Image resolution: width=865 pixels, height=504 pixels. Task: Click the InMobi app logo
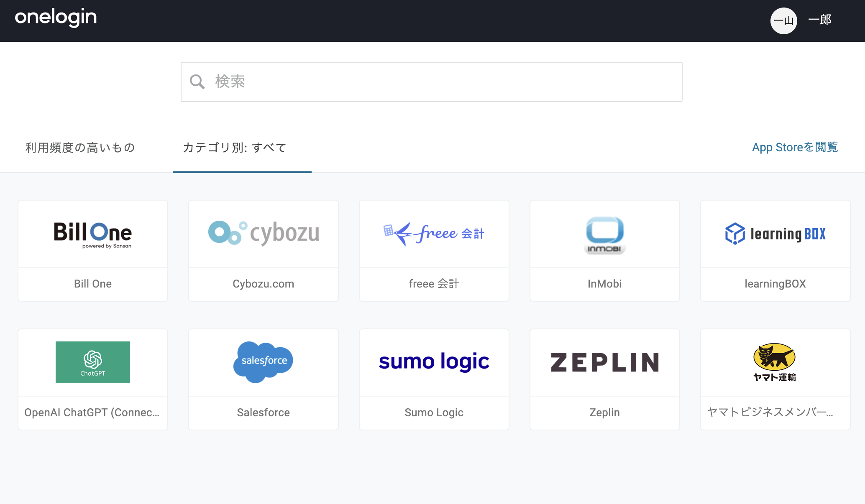pyautogui.click(x=604, y=235)
